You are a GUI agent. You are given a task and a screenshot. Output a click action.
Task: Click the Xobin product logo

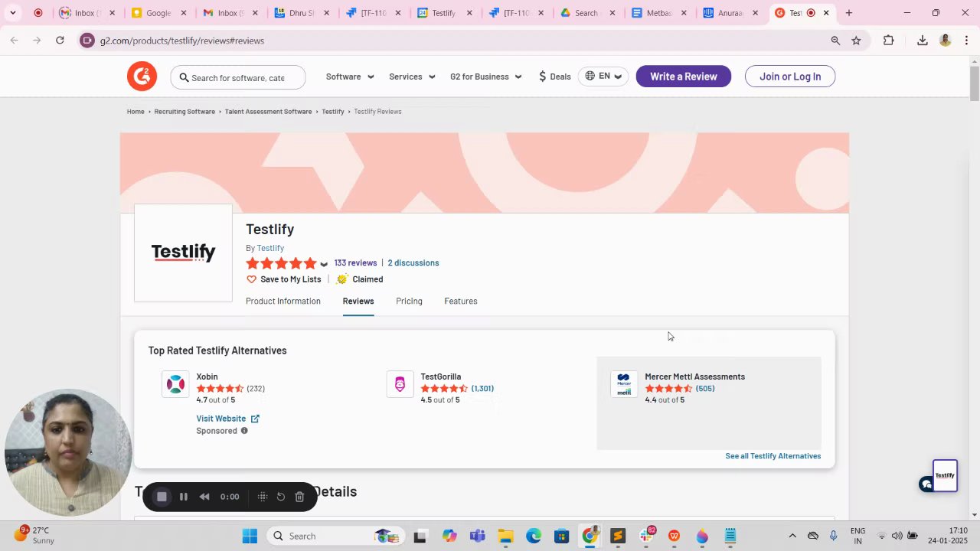click(175, 384)
